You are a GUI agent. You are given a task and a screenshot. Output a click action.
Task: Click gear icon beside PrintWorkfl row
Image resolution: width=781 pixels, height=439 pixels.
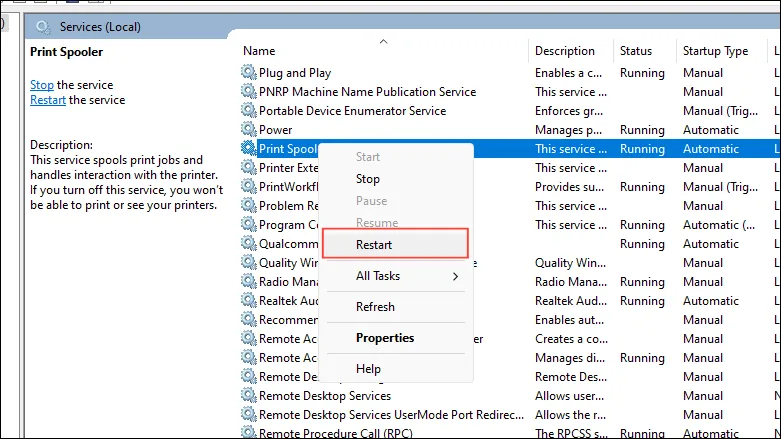click(x=249, y=186)
